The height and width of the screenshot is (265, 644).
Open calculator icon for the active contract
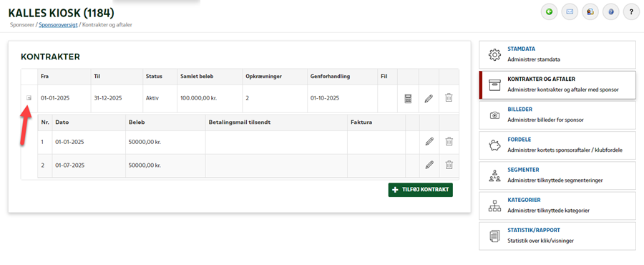[x=408, y=99]
